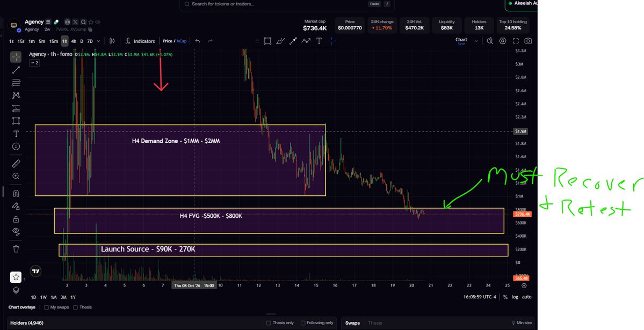The width and height of the screenshot is (644, 330).
Task: Open the Fibonacci retracement tools
Action: (x=16, y=83)
